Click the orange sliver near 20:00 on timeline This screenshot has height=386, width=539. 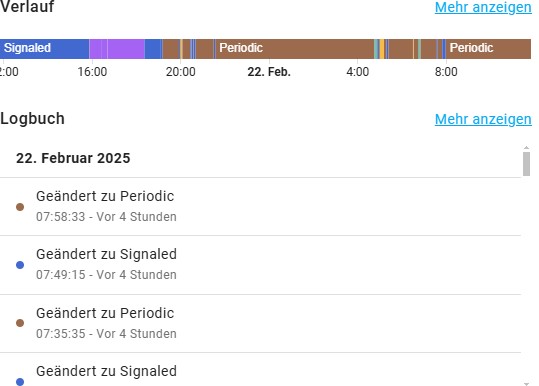click(x=181, y=49)
